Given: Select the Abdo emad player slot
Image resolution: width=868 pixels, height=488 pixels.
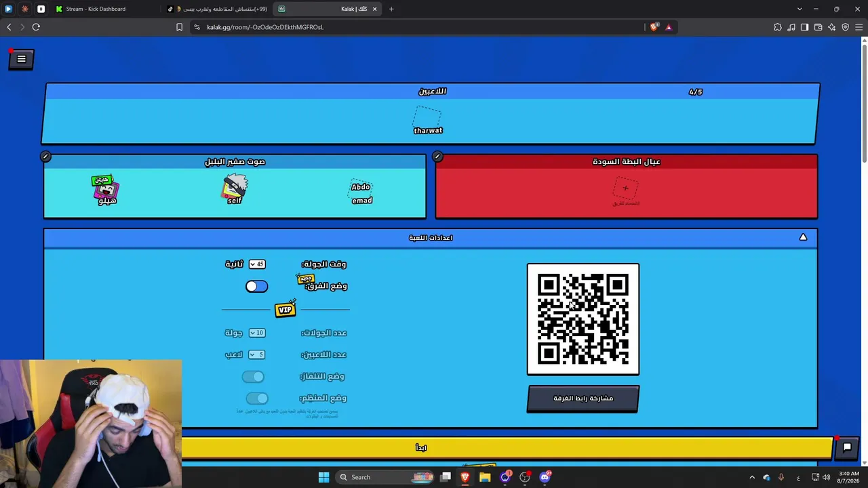Looking at the screenshot, I should pos(361,192).
